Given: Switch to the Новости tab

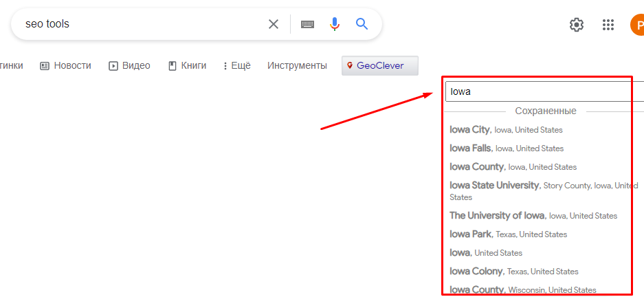Looking at the screenshot, I should pos(66,66).
